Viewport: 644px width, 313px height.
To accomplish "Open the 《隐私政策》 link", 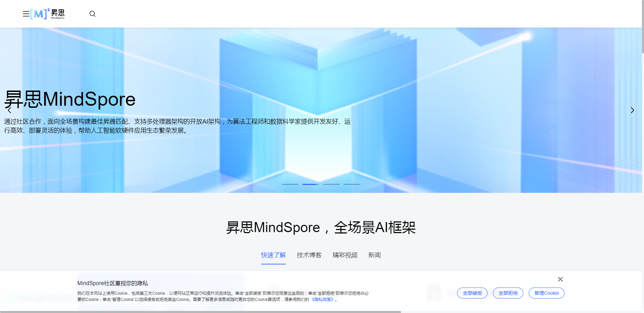I will (323, 300).
